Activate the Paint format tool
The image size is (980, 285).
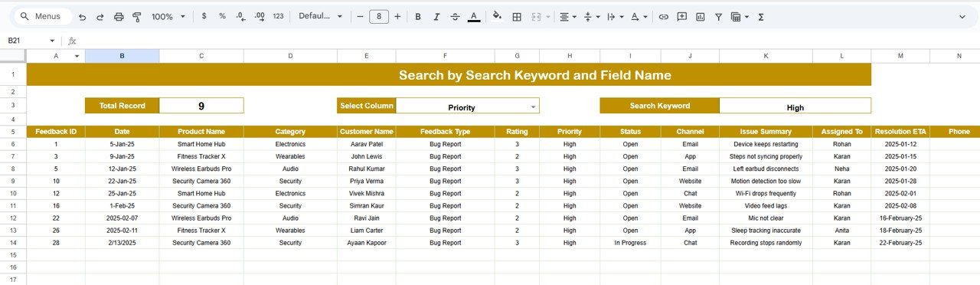[x=137, y=16]
